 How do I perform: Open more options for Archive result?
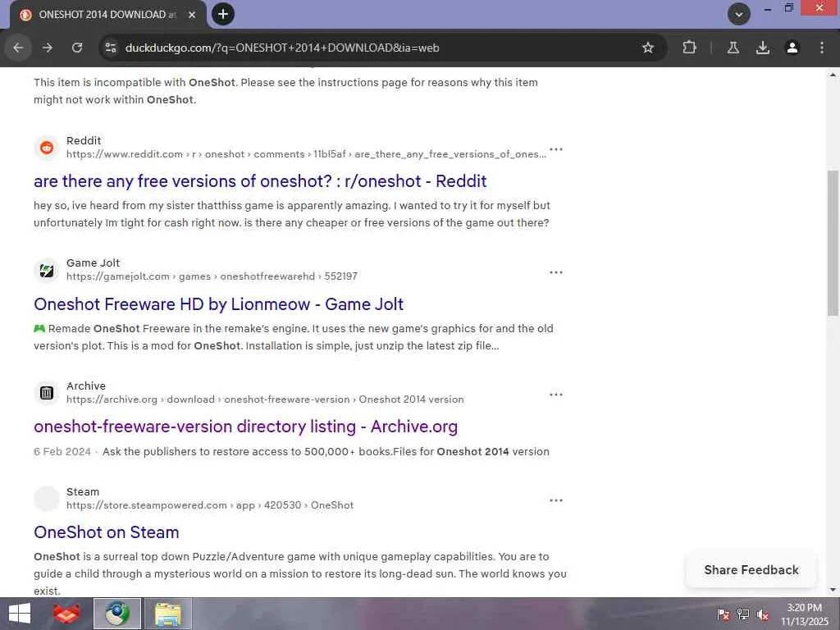[556, 395]
